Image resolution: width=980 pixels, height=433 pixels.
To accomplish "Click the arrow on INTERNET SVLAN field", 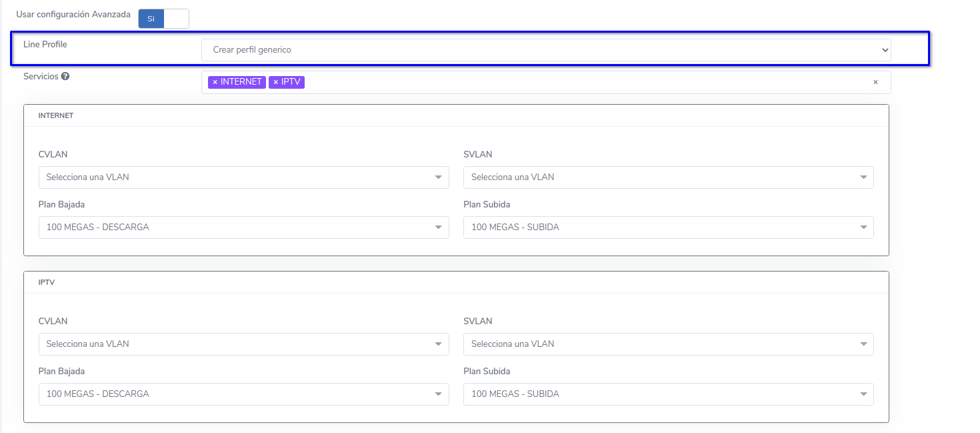I will click(863, 177).
